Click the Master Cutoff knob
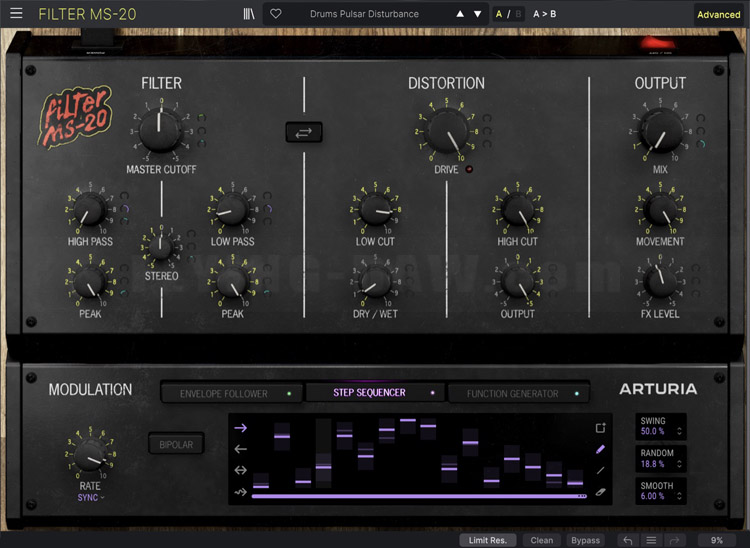750x548 pixels. [x=161, y=130]
